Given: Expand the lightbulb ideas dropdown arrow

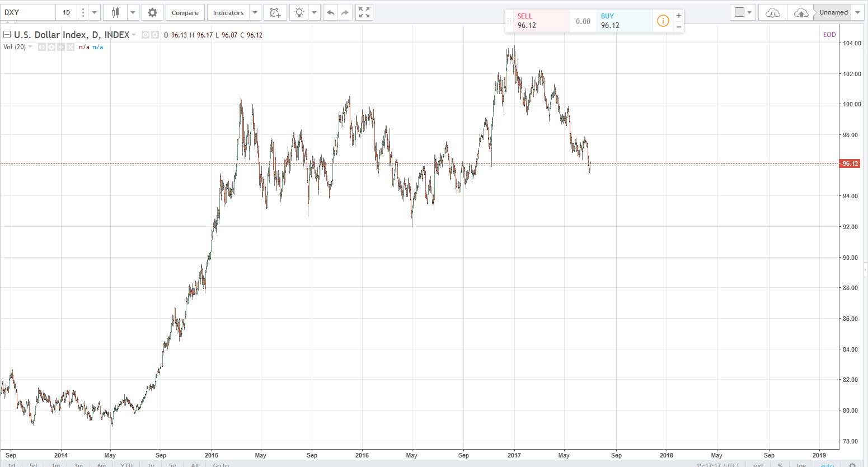Looking at the screenshot, I should [315, 12].
